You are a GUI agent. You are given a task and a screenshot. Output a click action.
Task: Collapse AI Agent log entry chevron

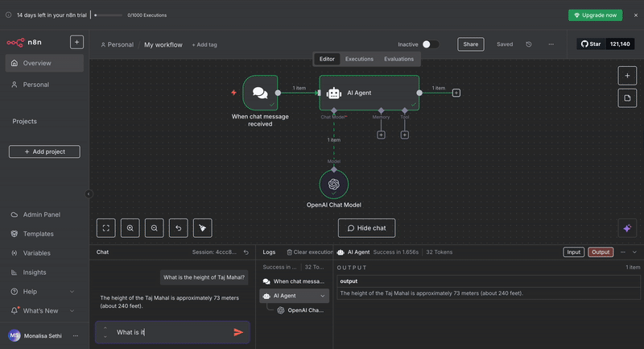(x=323, y=296)
